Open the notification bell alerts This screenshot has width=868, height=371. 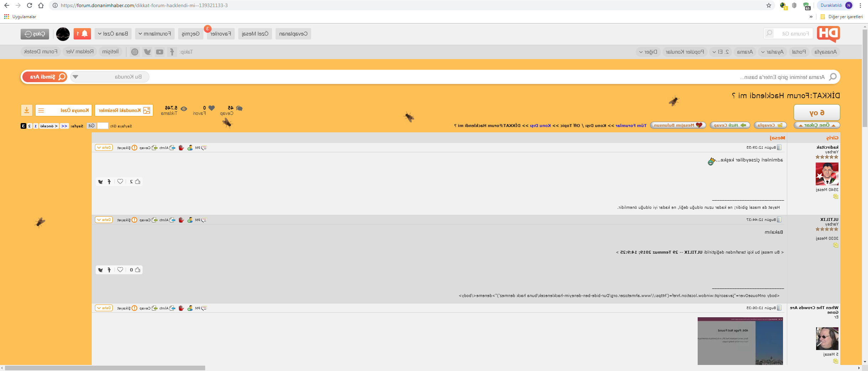tap(82, 34)
